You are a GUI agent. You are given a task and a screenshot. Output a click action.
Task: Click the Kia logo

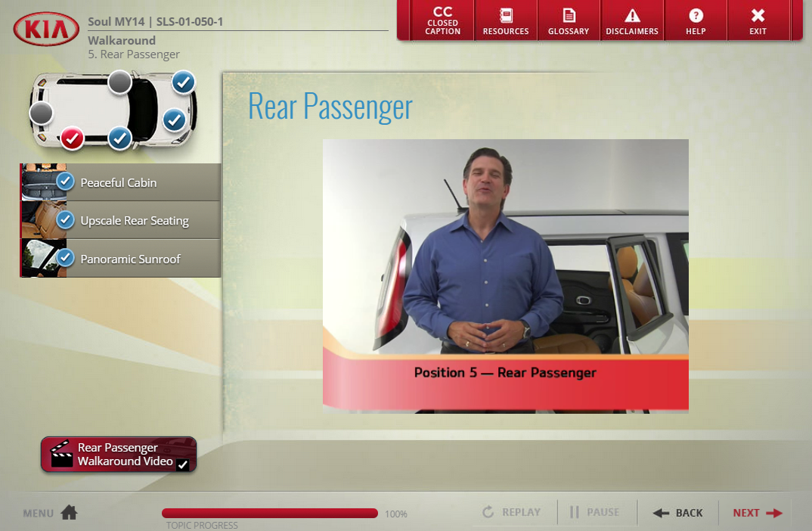[46, 29]
